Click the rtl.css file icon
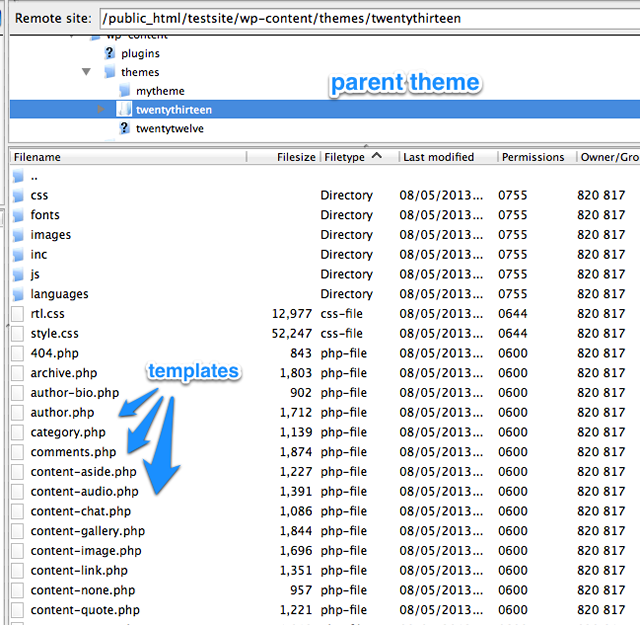Screen dimensions: 640x625 pyautogui.click(x=18, y=314)
